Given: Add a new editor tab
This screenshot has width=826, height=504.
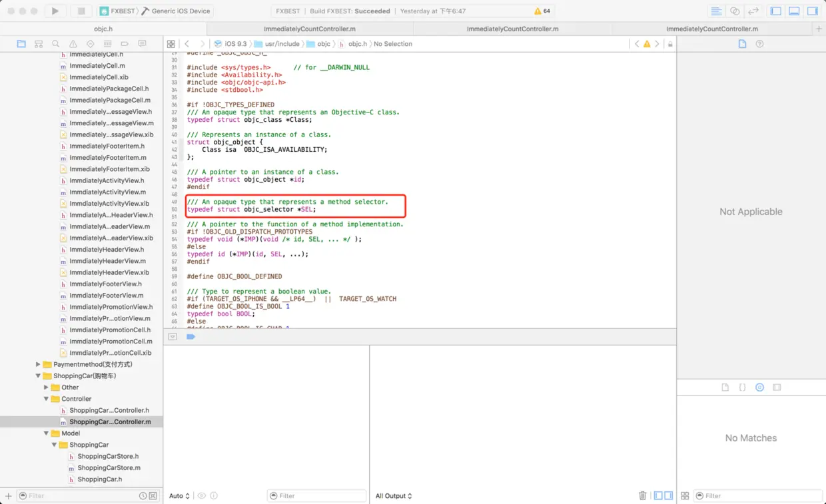Looking at the screenshot, I should (819, 29).
